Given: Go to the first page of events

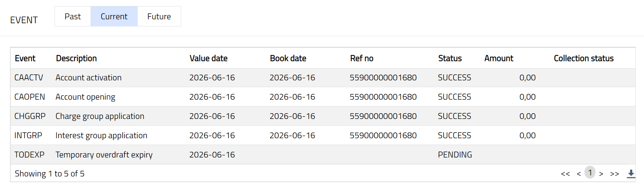Looking at the screenshot, I should click(x=565, y=174).
